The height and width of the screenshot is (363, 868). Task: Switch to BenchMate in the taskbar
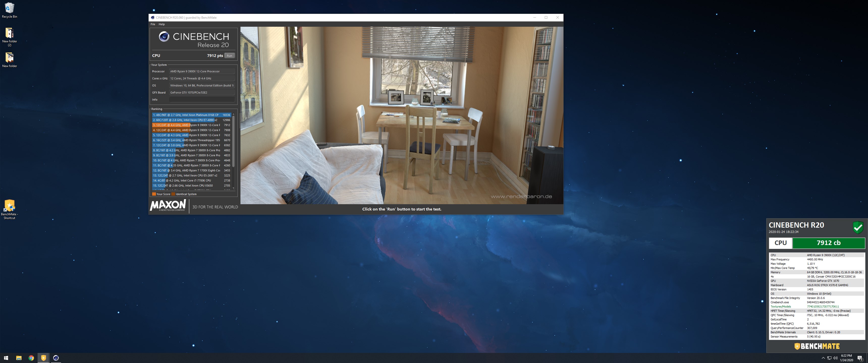43,358
